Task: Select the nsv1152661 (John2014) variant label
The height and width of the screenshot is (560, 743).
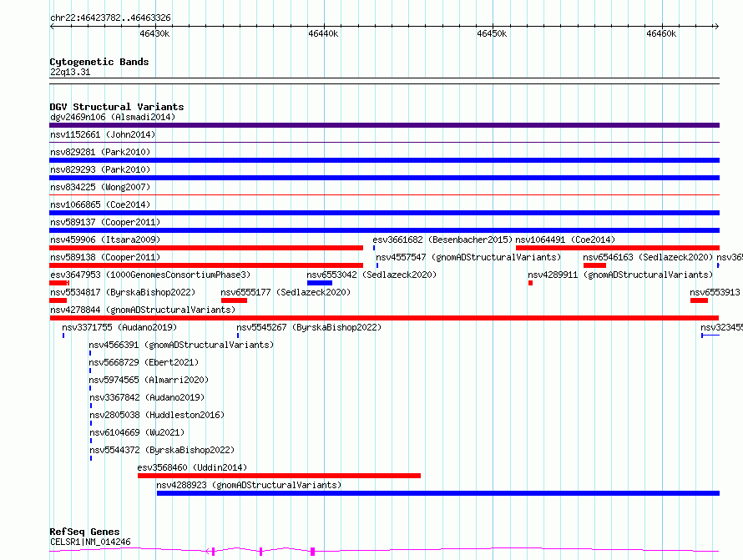Action: 103,134
